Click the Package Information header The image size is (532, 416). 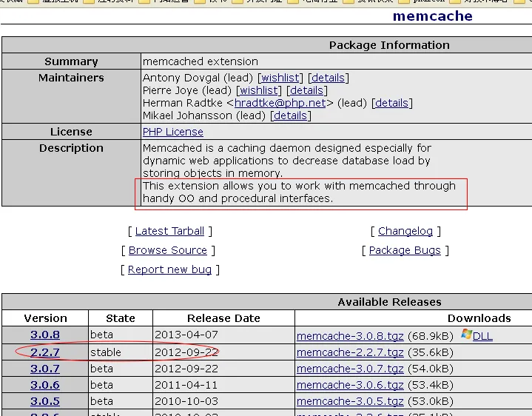(x=389, y=45)
